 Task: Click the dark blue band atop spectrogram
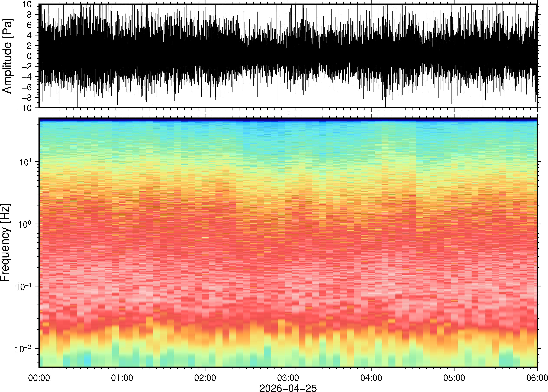(x=288, y=119)
